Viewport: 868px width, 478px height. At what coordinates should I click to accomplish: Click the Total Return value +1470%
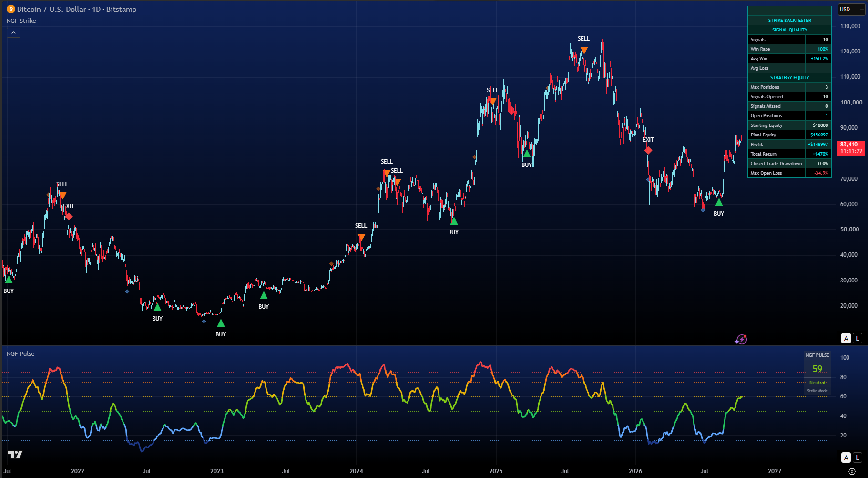820,154
